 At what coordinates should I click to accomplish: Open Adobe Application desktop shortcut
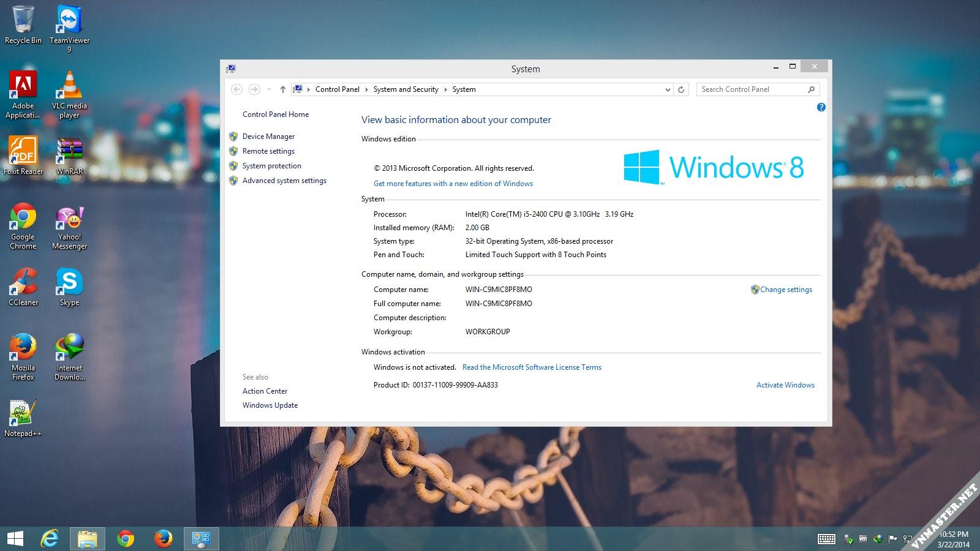(23, 94)
